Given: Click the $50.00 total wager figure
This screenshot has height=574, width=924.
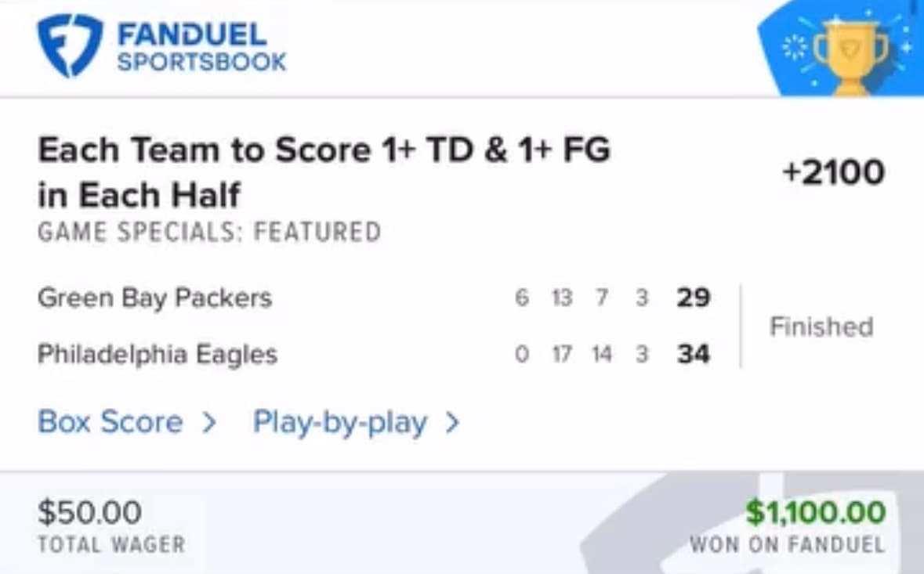Looking at the screenshot, I should point(89,512).
